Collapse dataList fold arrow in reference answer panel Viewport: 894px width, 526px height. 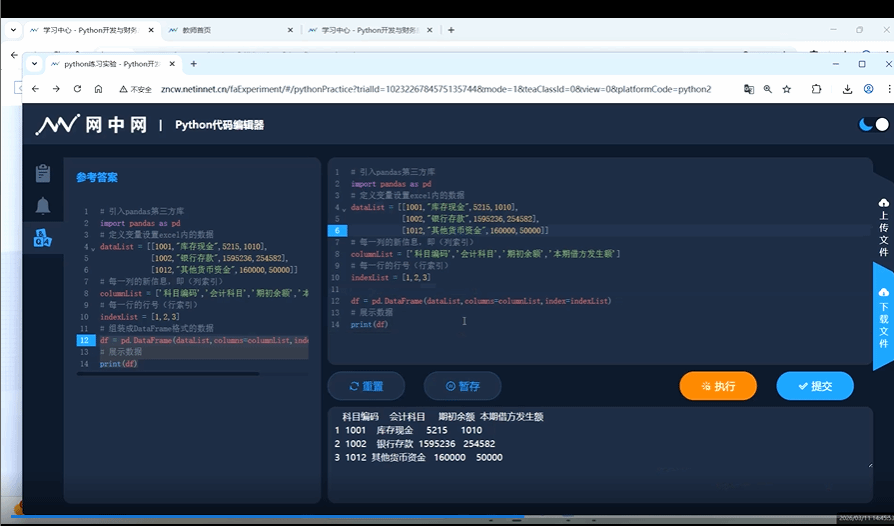point(92,248)
